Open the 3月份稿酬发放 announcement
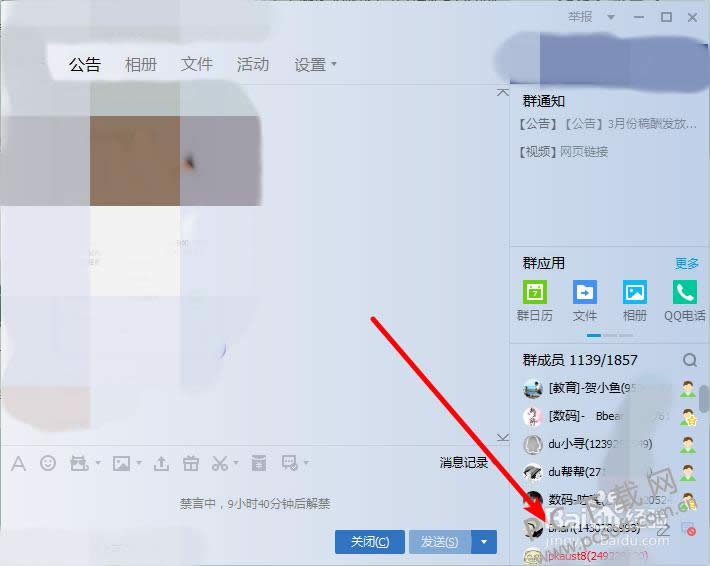This screenshot has width=710, height=566. tap(608, 124)
